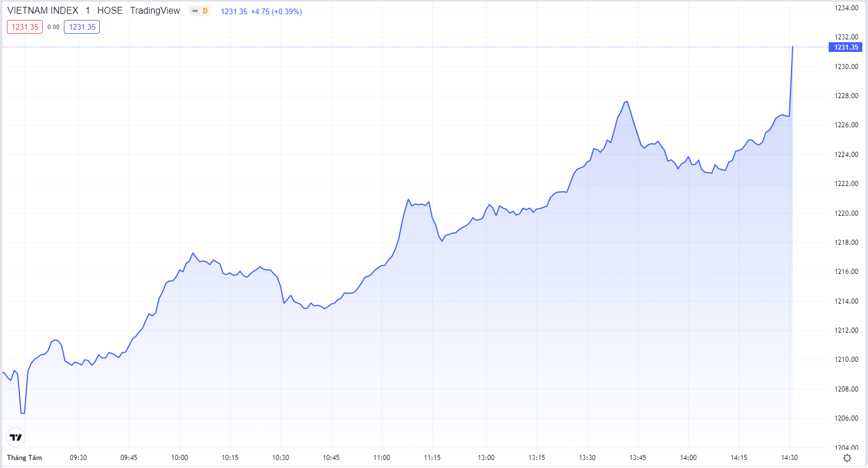868x468 pixels.
Task: Click the 13:30 time axis label
Action: [587, 458]
